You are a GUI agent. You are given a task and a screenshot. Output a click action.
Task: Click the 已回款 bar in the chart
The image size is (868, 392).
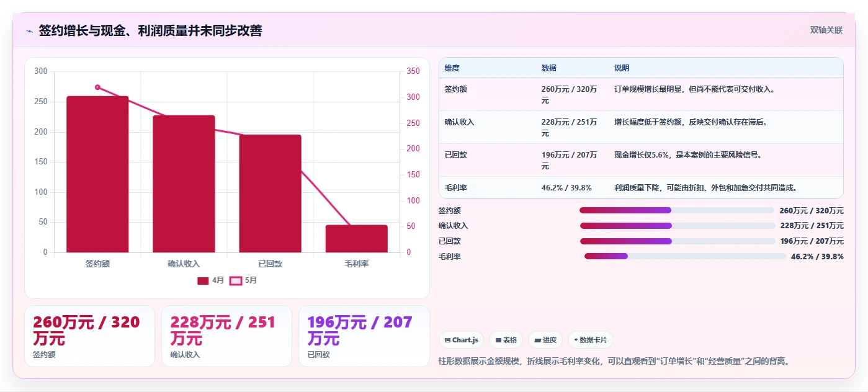270,194
